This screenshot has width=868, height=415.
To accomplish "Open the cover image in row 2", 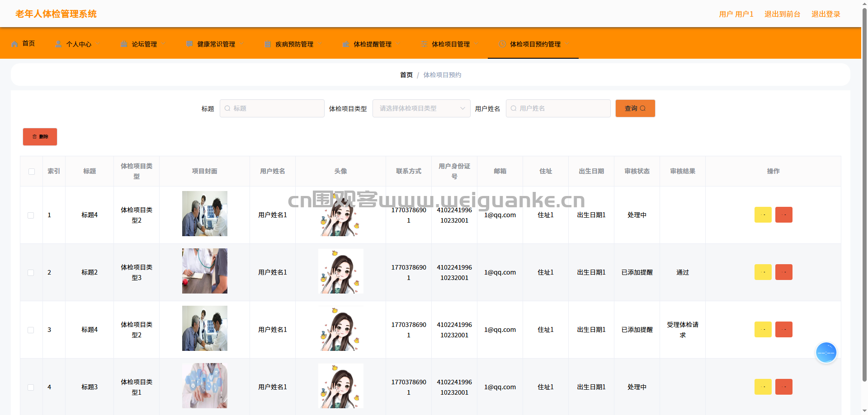I will [205, 271].
